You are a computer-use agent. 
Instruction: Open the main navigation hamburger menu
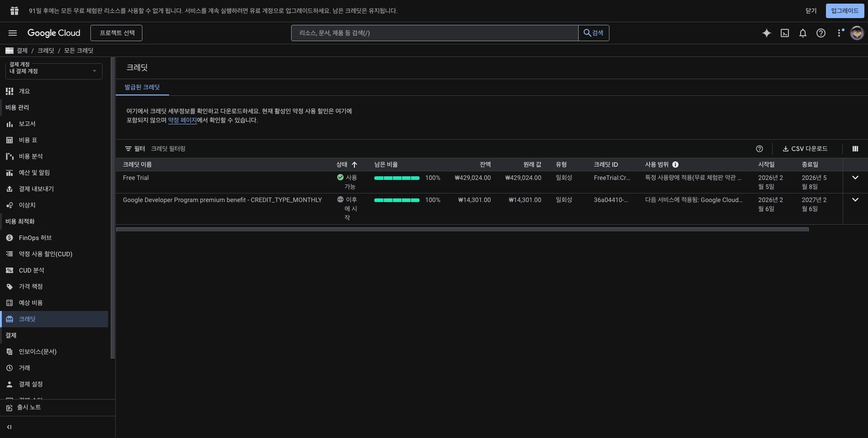(13, 33)
